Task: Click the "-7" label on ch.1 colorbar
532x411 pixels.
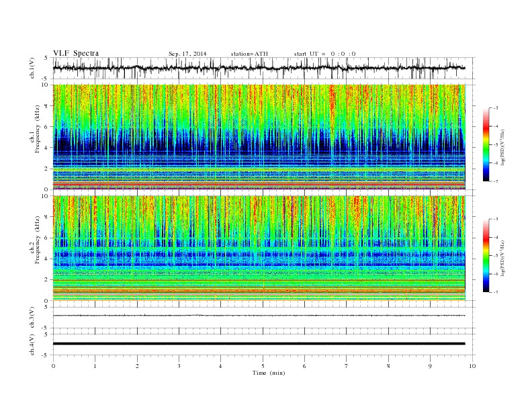Action: (496, 181)
